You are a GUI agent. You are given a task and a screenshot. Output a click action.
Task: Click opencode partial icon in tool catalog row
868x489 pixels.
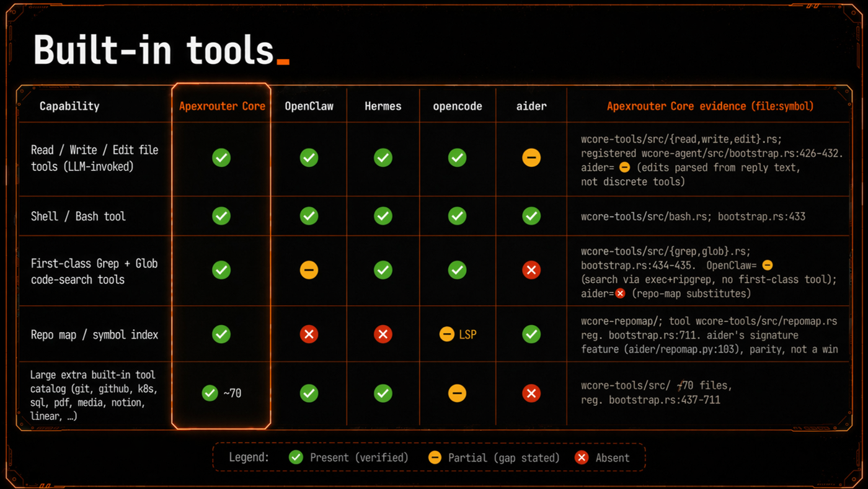tap(458, 393)
